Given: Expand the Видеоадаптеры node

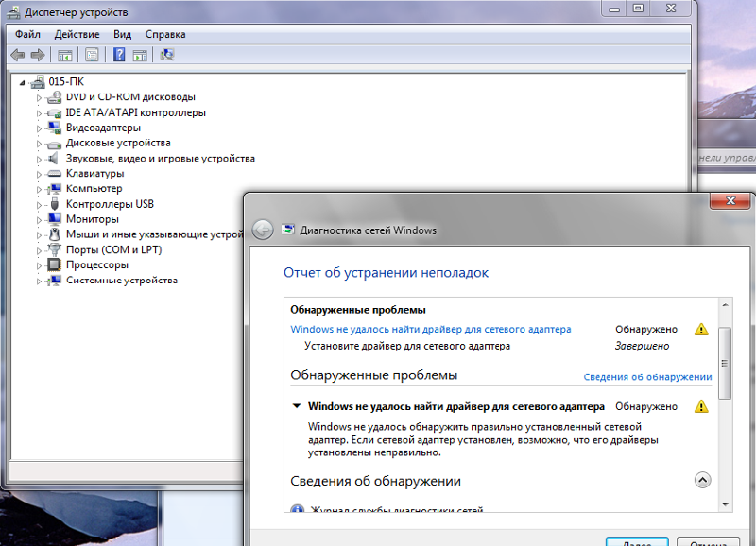Looking at the screenshot, I should point(39,128).
